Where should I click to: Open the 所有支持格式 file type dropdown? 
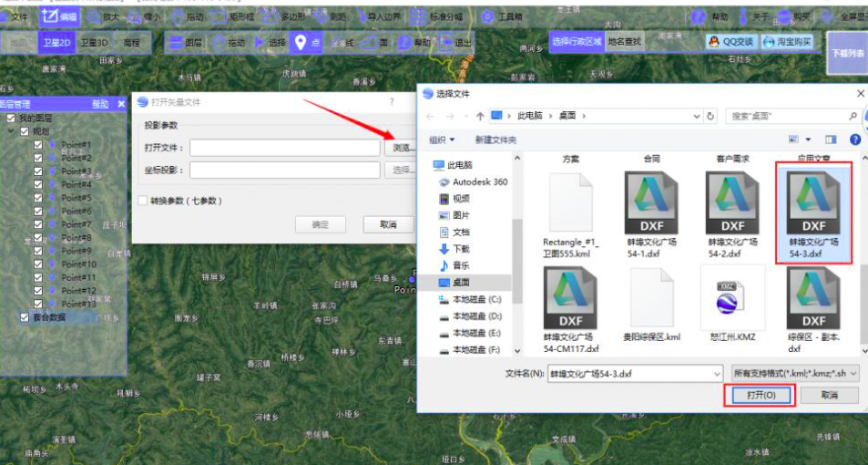[x=794, y=374]
